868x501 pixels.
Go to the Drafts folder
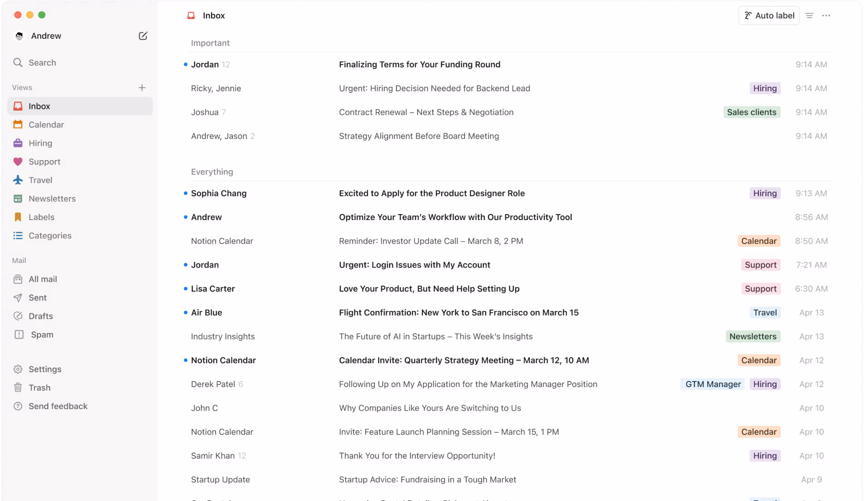41,316
